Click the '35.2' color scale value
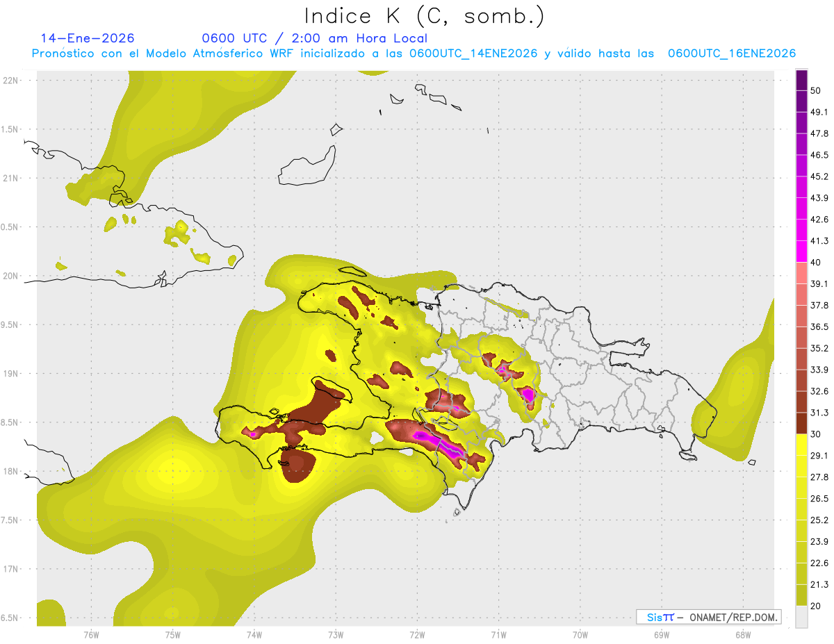The image size is (834, 644). [x=819, y=348]
